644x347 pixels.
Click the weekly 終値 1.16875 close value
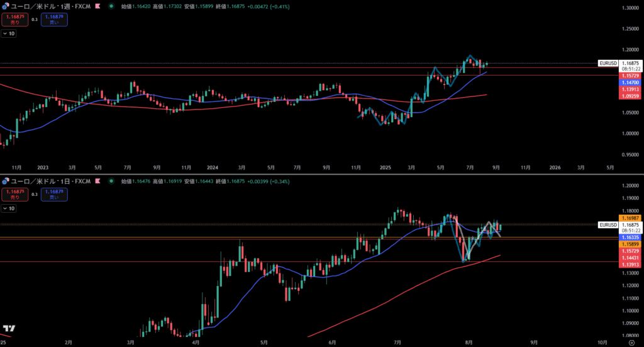236,6
